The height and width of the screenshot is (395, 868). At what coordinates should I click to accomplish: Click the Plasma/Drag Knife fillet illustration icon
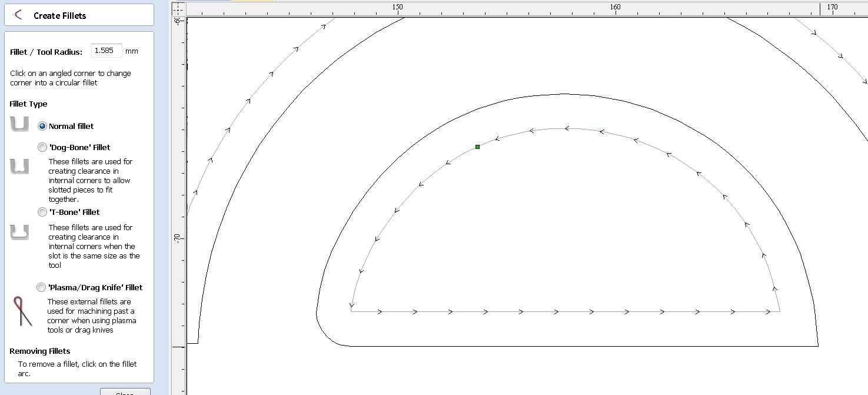click(x=22, y=311)
